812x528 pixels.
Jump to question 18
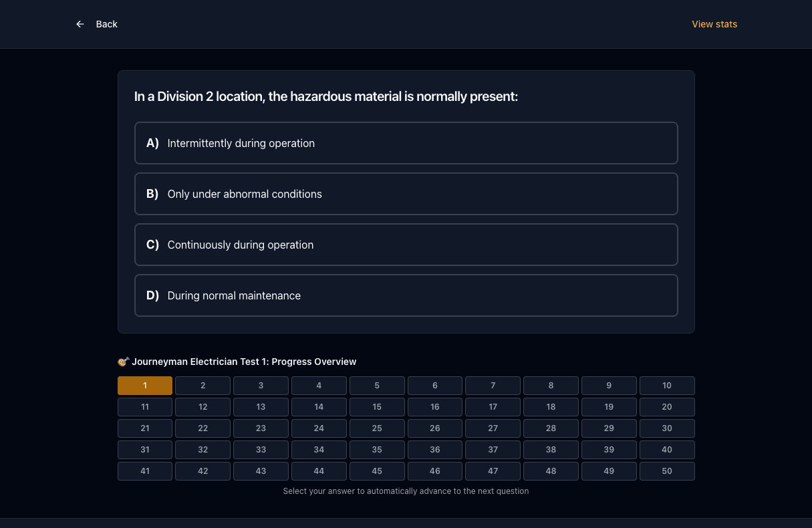click(x=551, y=407)
